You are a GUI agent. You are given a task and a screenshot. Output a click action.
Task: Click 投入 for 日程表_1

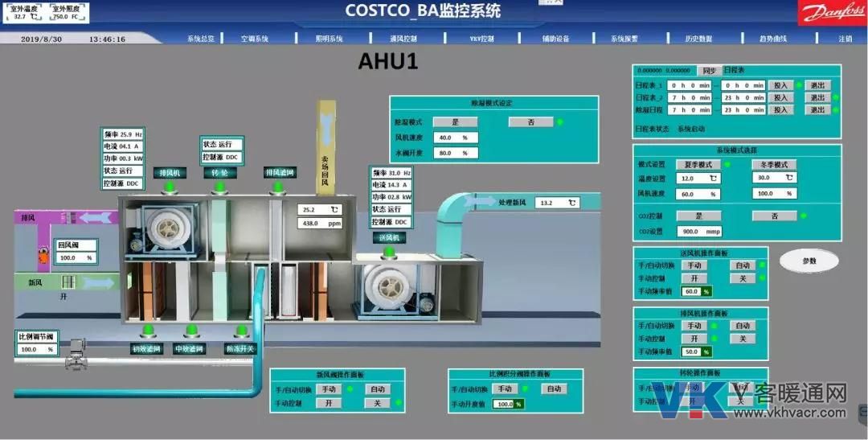(x=780, y=85)
